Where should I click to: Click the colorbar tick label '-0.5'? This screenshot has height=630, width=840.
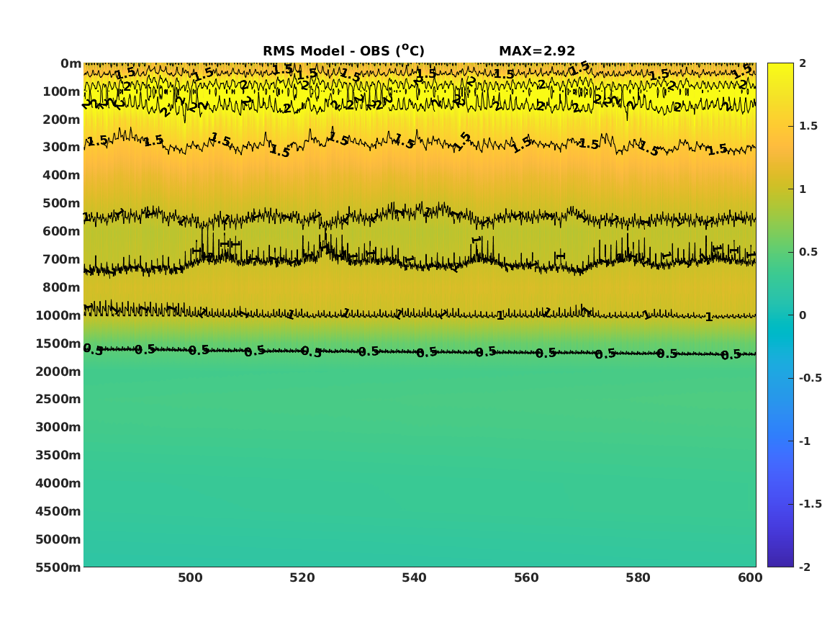click(x=810, y=378)
